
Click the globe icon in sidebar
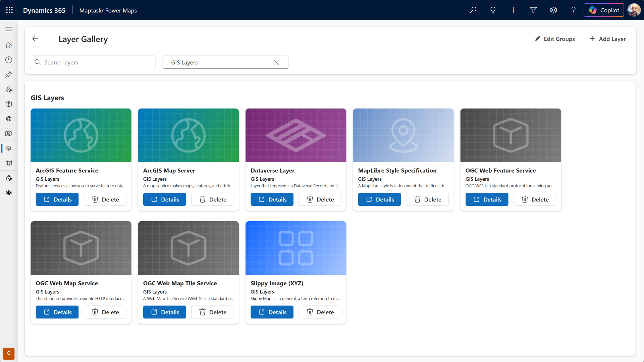pos(9,119)
